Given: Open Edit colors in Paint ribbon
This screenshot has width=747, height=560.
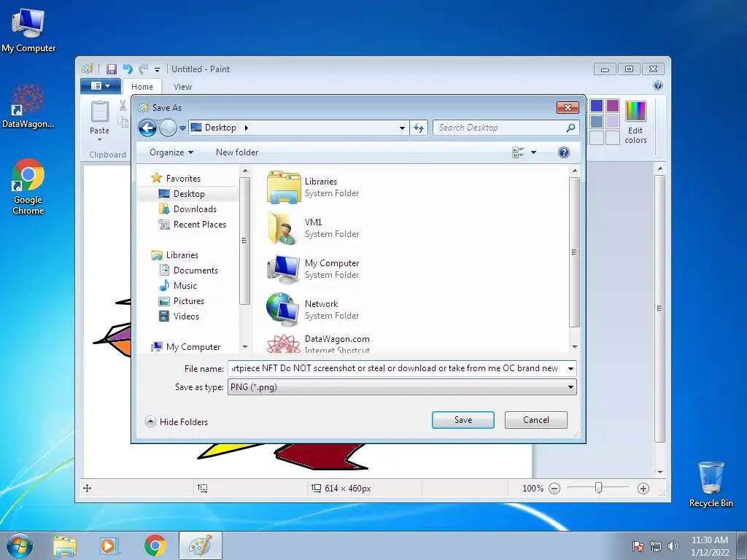Looking at the screenshot, I should coord(635,122).
